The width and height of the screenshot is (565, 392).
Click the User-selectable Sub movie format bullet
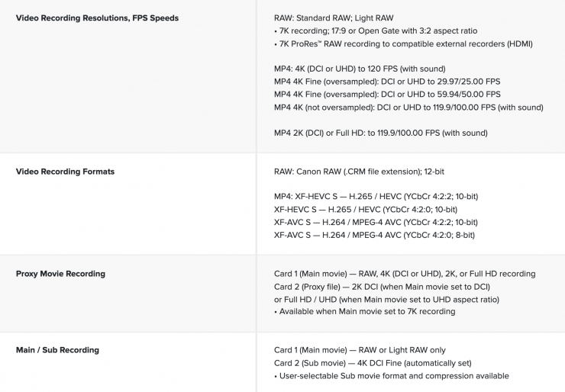pos(391,376)
